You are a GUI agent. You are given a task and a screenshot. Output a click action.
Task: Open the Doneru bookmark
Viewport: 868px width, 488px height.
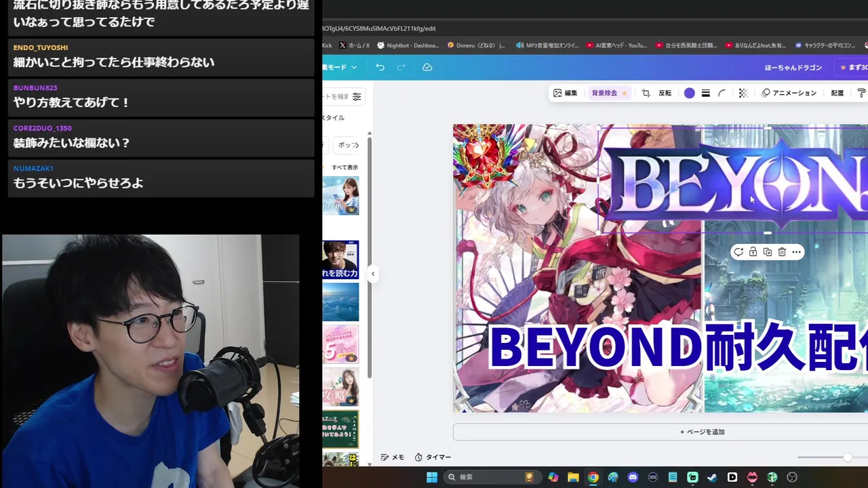click(x=476, y=45)
